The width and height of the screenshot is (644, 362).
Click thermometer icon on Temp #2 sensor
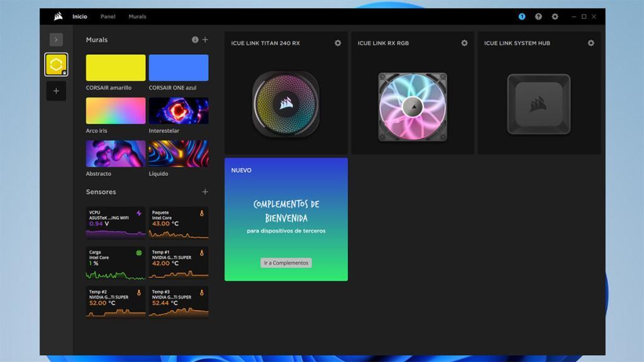pyautogui.click(x=139, y=293)
